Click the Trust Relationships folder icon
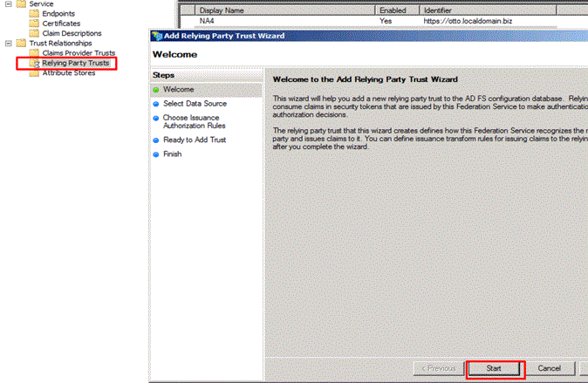The width and height of the screenshot is (588, 383). click(21, 44)
